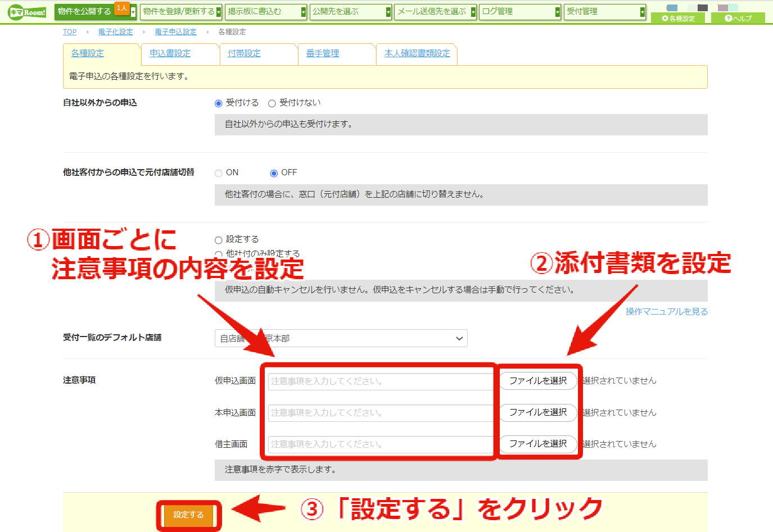Focus the 仮申込画面 注意事項 input field
Screen dimensions: 773x532
click(x=381, y=381)
